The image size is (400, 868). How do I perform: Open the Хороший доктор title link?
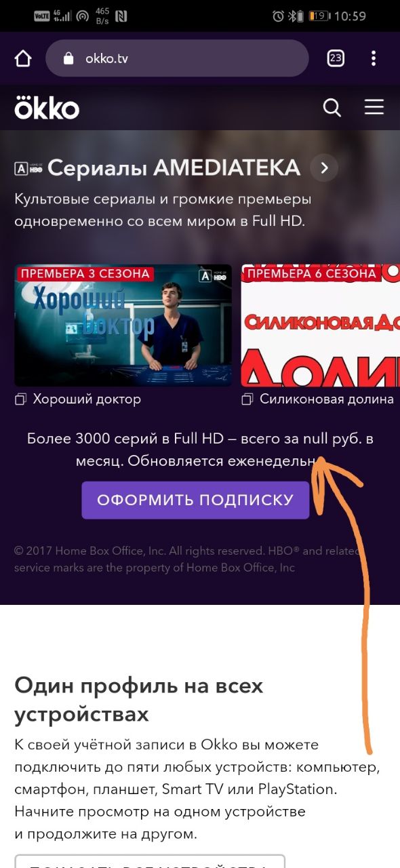click(87, 399)
